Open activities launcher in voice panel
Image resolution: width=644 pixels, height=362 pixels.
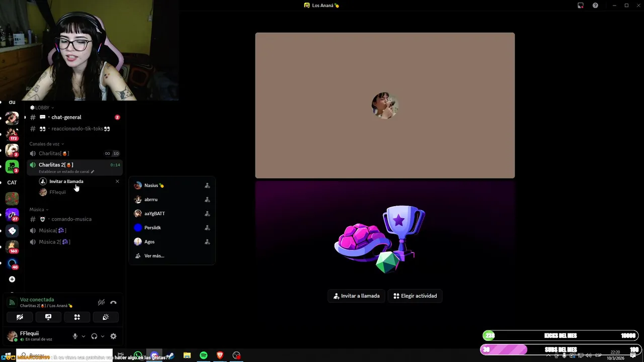[77, 317]
